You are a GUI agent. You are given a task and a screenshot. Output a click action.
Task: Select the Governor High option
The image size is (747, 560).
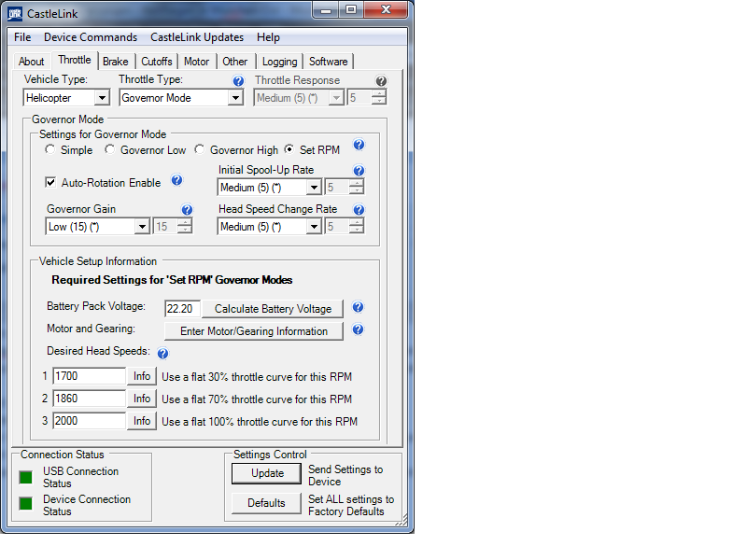[199, 149]
